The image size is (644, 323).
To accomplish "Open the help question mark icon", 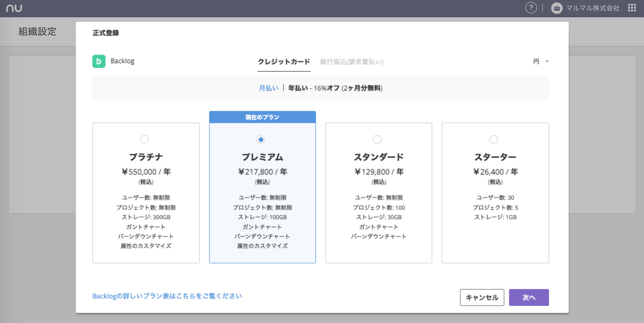I will 531,8.
